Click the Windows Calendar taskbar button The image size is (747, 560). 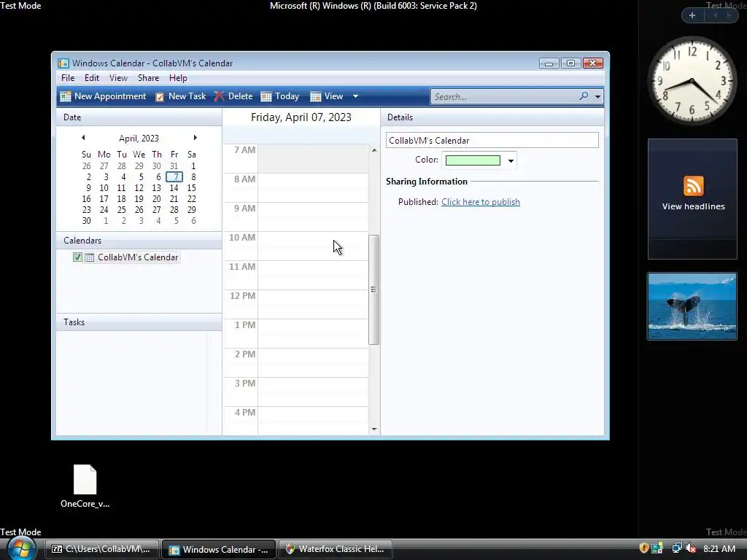(219, 549)
